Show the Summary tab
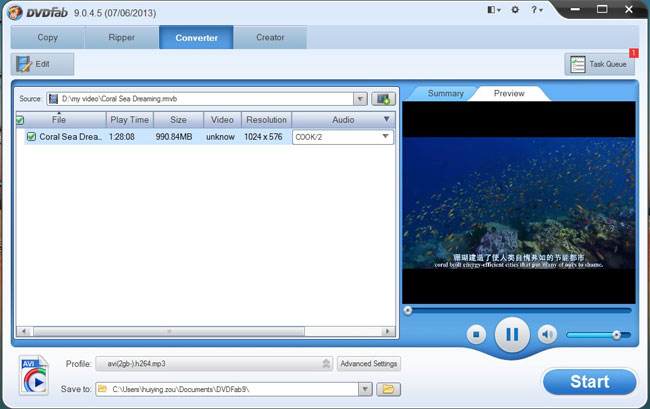 446,94
